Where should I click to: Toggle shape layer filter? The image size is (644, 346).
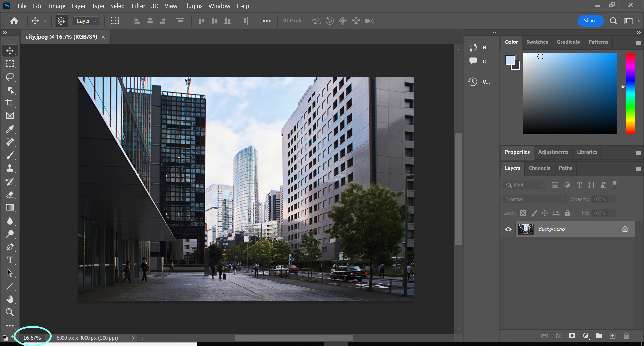(x=591, y=185)
